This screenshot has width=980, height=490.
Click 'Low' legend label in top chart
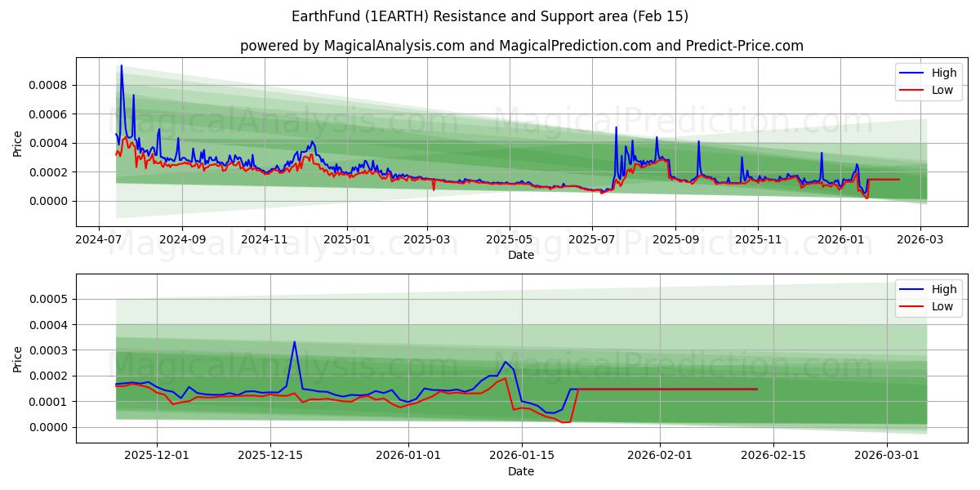point(942,90)
